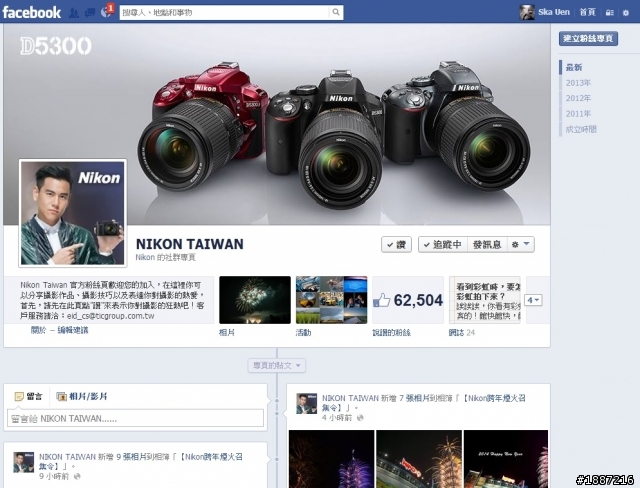Open the gear dropdown beside 發訊息
The height and width of the screenshot is (488, 640).
(520, 244)
